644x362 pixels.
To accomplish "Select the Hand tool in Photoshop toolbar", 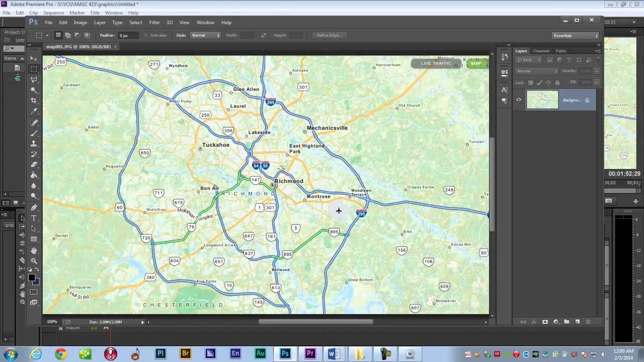I will (34, 250).
